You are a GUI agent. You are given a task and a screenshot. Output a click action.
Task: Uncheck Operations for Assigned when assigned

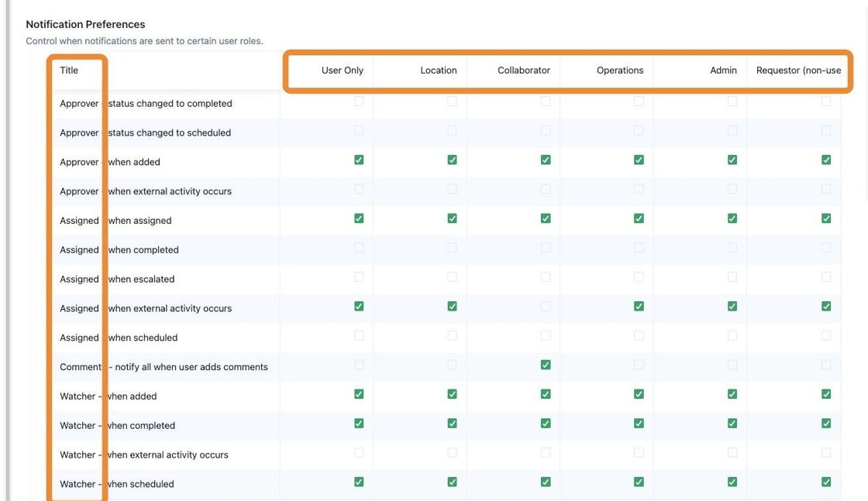(x=639, y=218)
